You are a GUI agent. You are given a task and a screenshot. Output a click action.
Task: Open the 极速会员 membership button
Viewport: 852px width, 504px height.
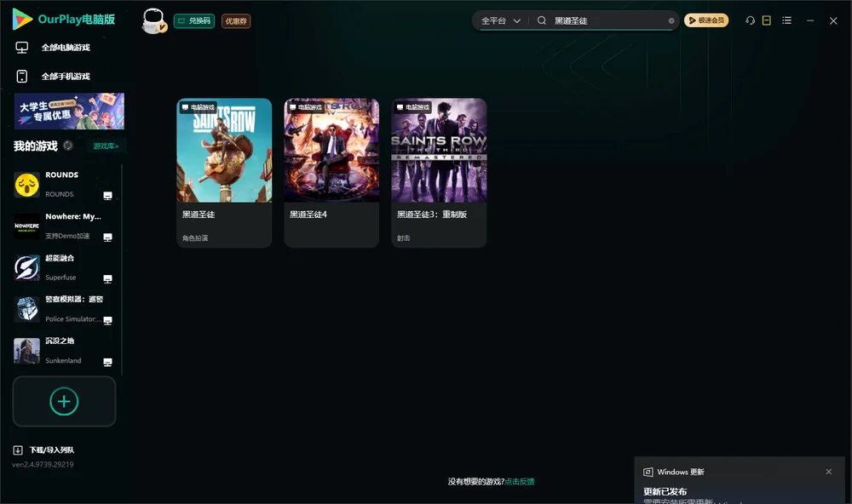706,20
